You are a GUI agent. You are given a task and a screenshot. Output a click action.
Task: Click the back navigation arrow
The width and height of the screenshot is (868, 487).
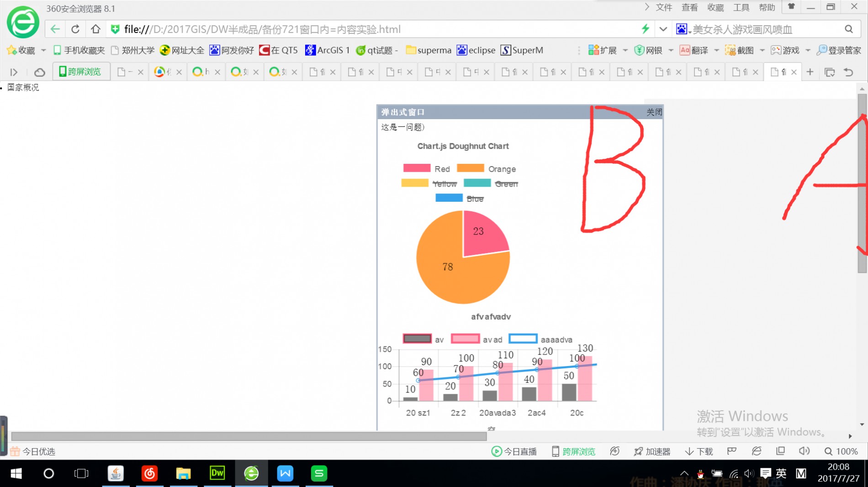point(55,29)
